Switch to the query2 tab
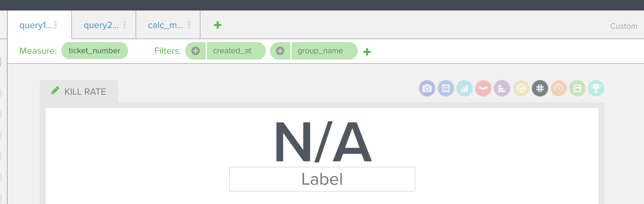This screenshot has height=204, width=644. point(101,25)
